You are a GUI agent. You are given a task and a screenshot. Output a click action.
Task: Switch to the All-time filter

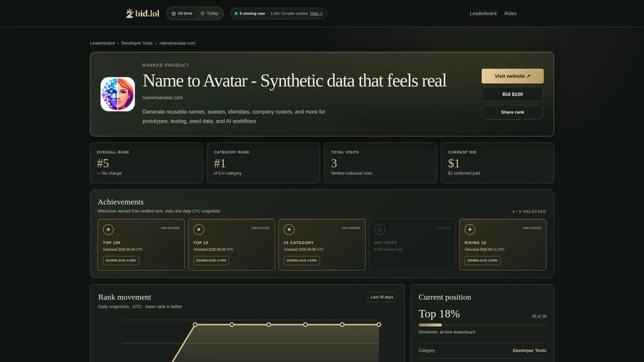182,14
